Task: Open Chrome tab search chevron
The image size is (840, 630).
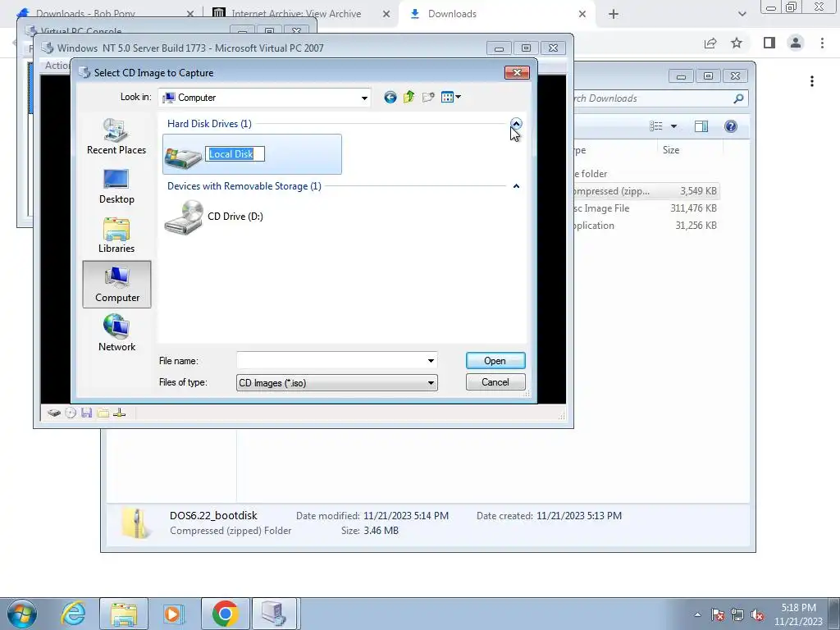Action: click(742, 14)
